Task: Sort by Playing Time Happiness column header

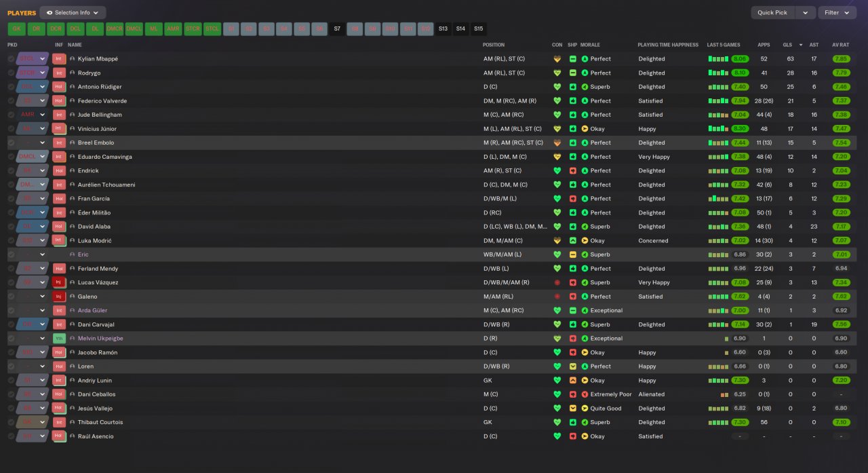Action: [668, 45]
